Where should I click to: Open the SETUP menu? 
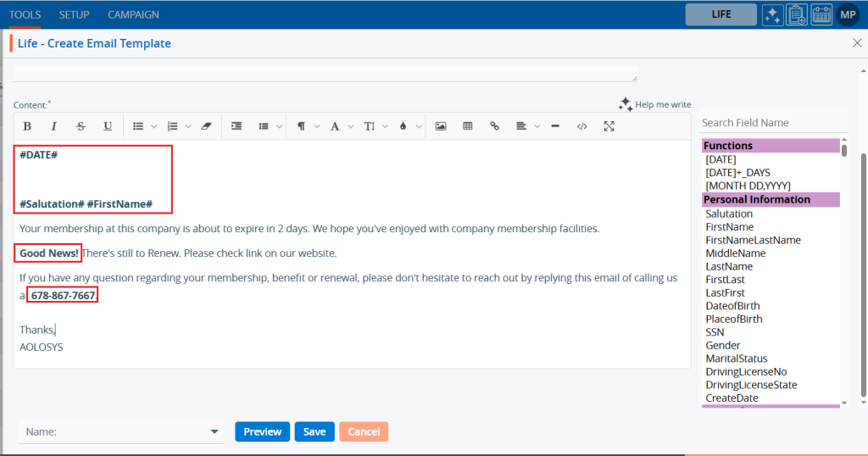tap(75, 14)
